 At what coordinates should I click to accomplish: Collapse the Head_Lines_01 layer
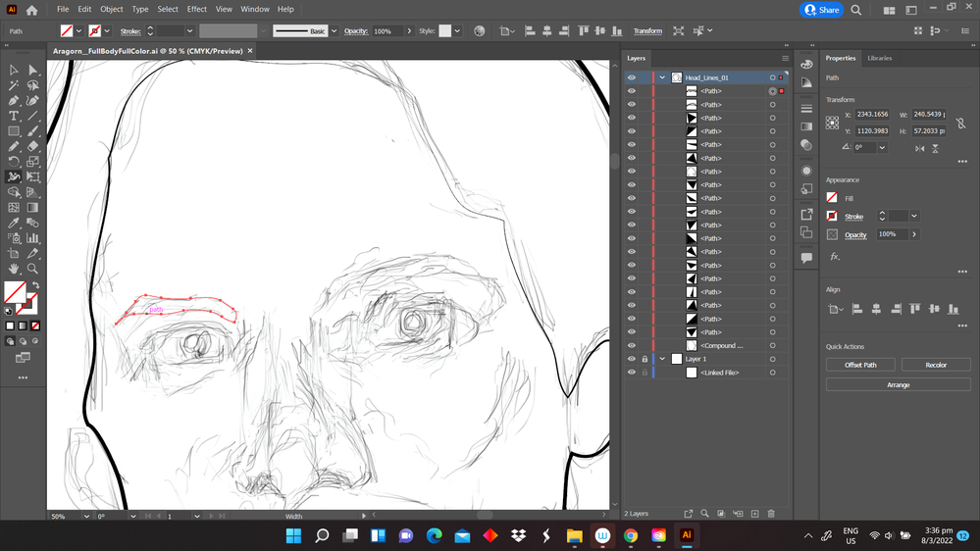(662, 77)
